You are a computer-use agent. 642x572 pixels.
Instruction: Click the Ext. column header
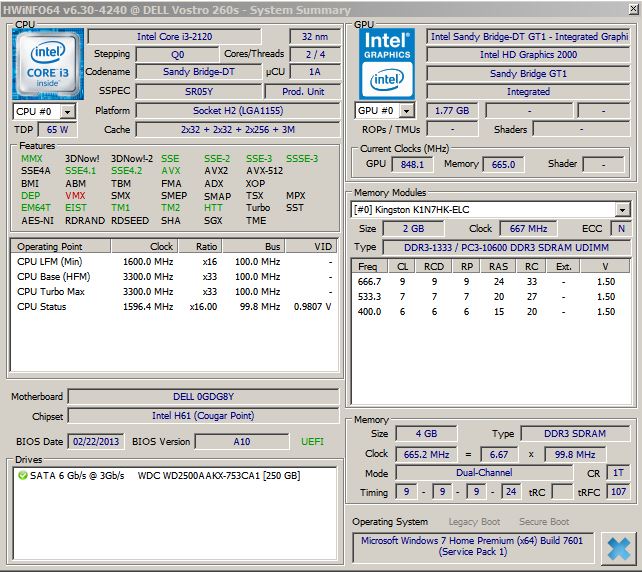tap(564, 267)
